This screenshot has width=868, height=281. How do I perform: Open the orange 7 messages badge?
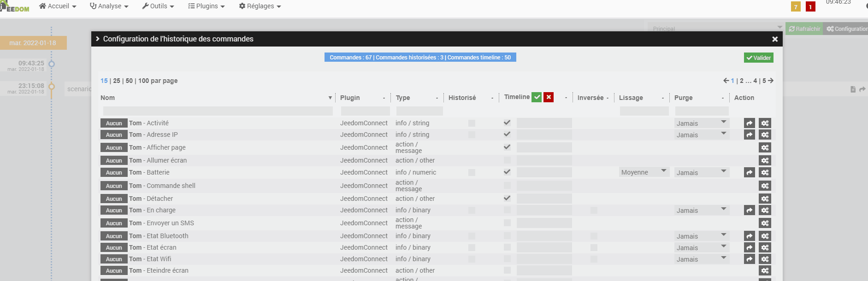coord(796,6)
